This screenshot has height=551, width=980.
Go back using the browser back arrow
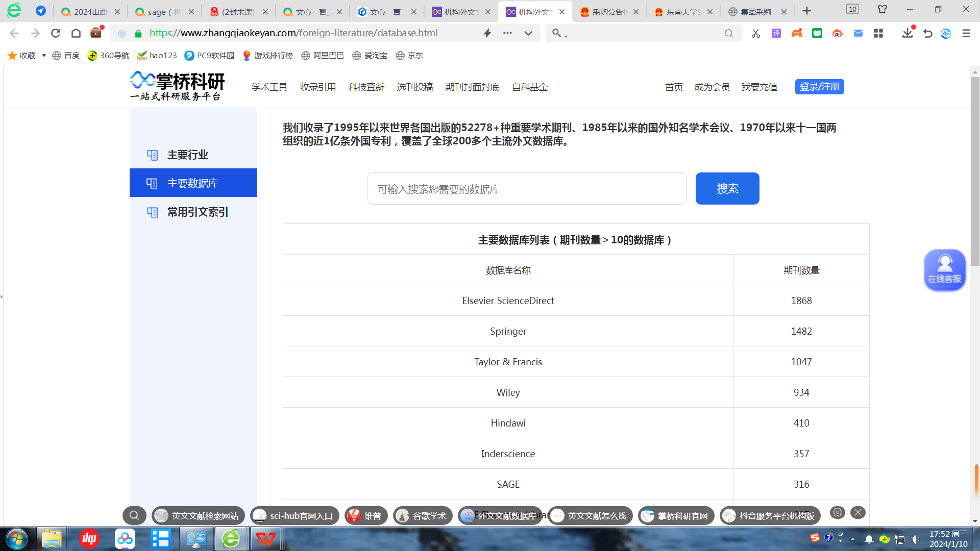[14, 33]
